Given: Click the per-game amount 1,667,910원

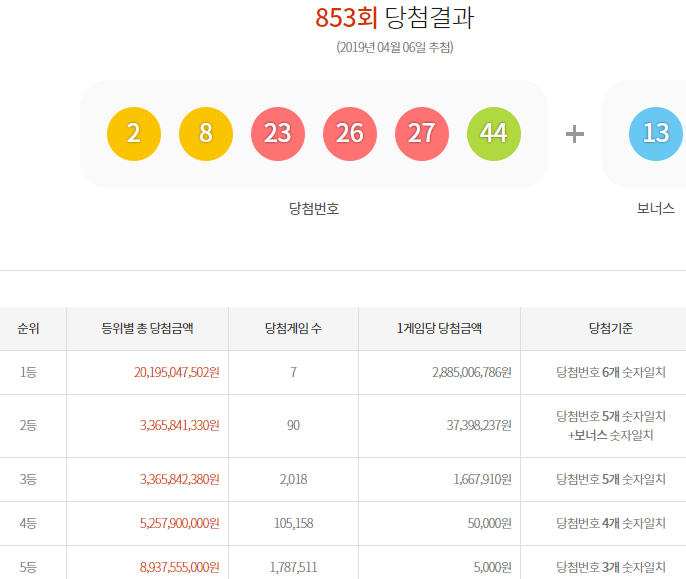Looking at the screenshot, I should (x=483, y=480).
